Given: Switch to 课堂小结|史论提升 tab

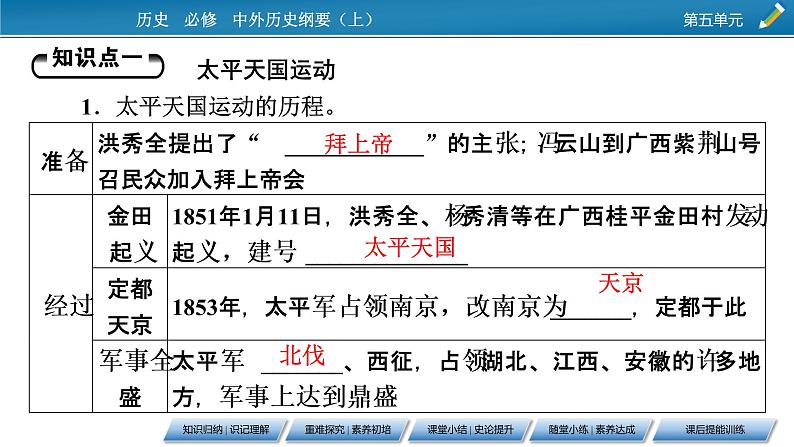Looking at the screenshot, I should pos(470,430).
